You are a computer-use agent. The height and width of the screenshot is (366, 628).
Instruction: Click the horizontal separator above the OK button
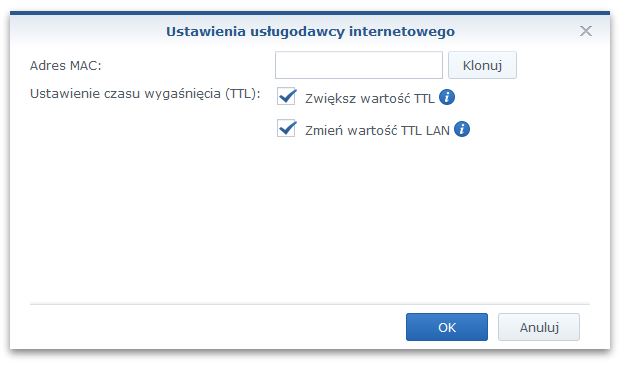(310, 304)
